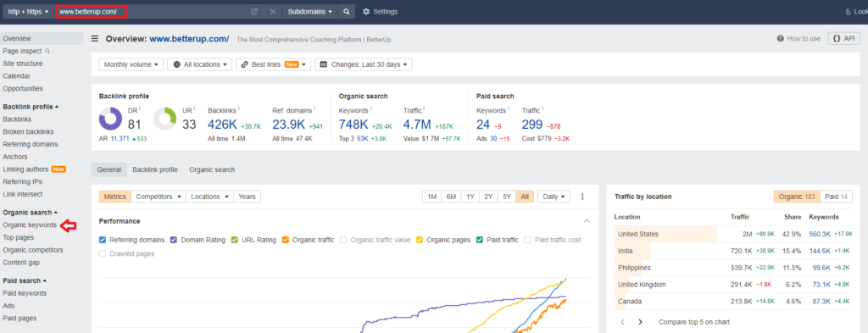Open Organic keywords in sidebar

click(x=30, y=225)
